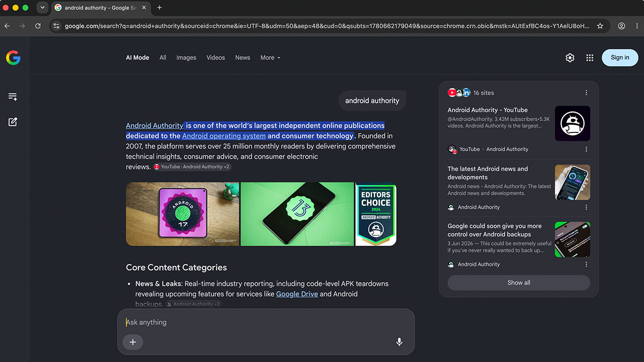Open Google could soon give you more control article
This screenshot has height=362, width=644.
tap(494, 230)
